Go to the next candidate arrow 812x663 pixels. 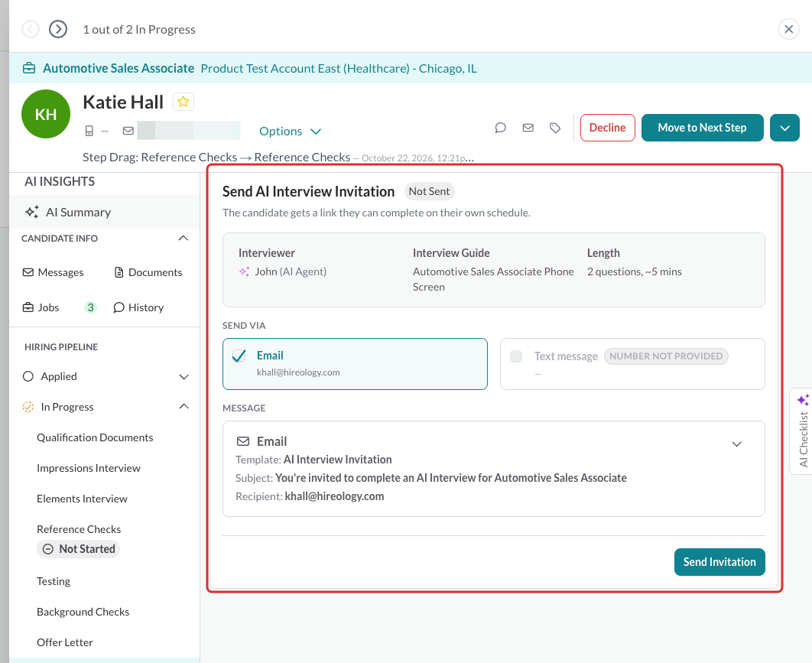[x=58, y=29]
